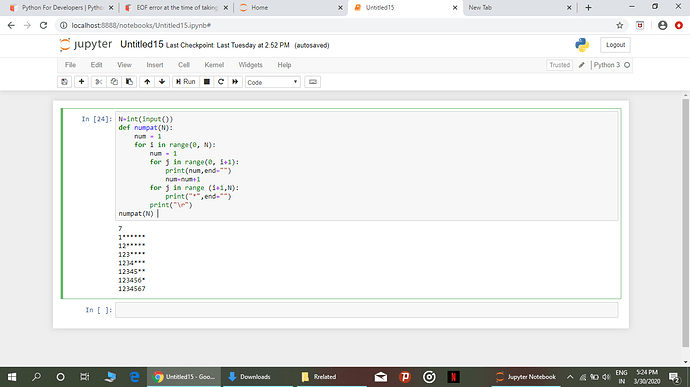This screenshot has width=690, height=387.
Task: Open Windows taskbar search
Action: click(37, 377)
